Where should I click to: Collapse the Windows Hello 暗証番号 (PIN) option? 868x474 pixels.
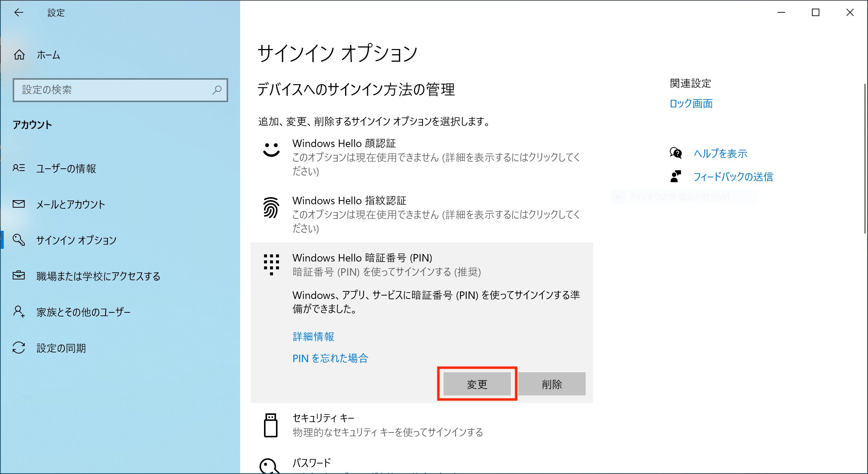(421, 264)
